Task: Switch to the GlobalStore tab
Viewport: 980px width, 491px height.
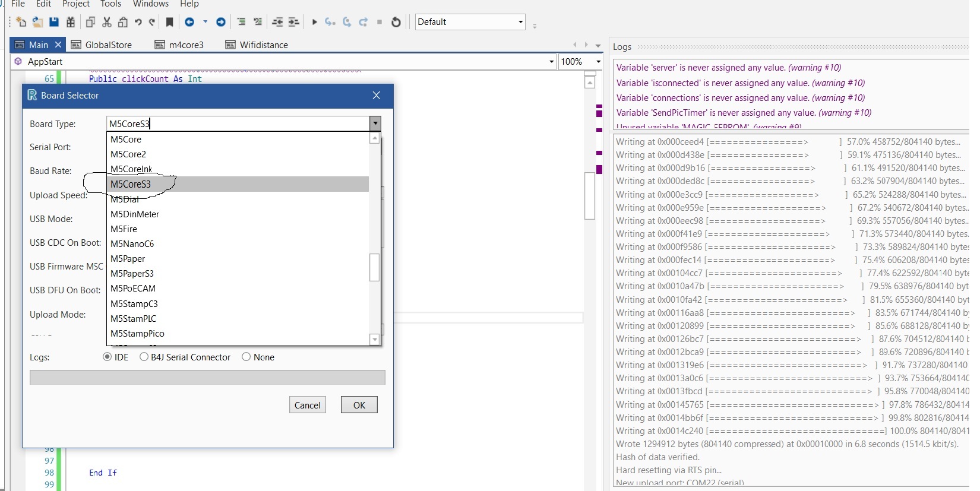Action: click(102, 45)
